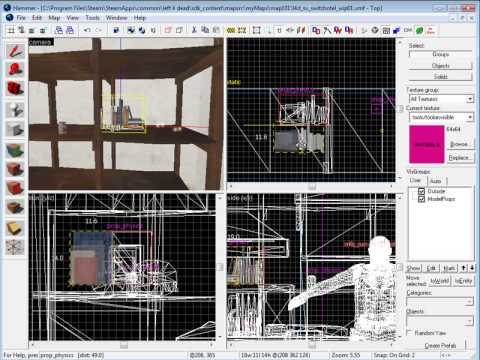Image resolution: width=480 pixels, height=360 pixels.
Task: Click the Solids select mode button
Action: [440, 77]
